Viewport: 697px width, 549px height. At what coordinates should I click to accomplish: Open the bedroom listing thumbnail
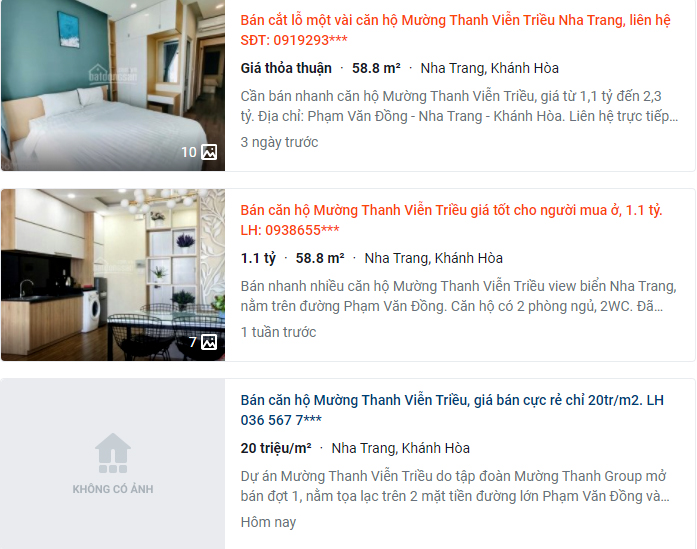coord(113,85)
